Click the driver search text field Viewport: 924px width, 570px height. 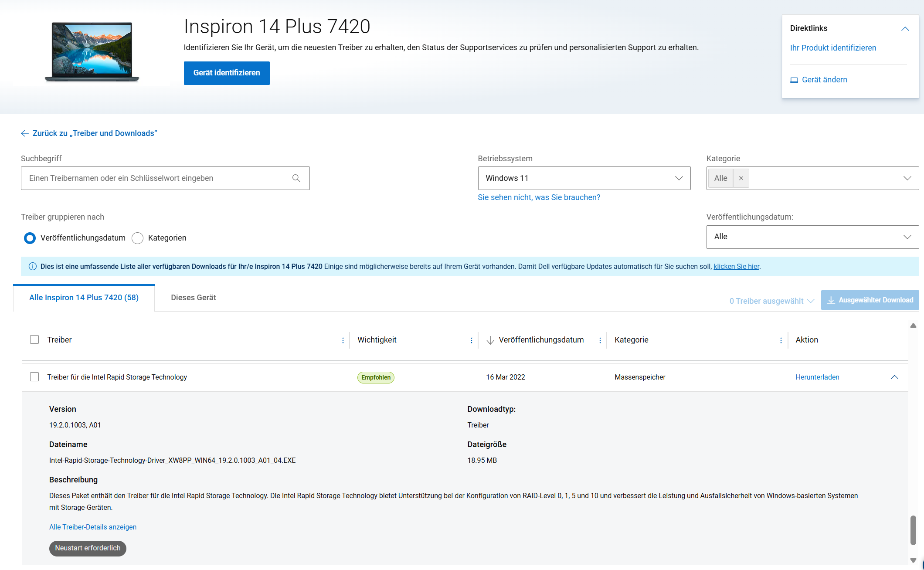pyautogui.click(x=157, y=178)
